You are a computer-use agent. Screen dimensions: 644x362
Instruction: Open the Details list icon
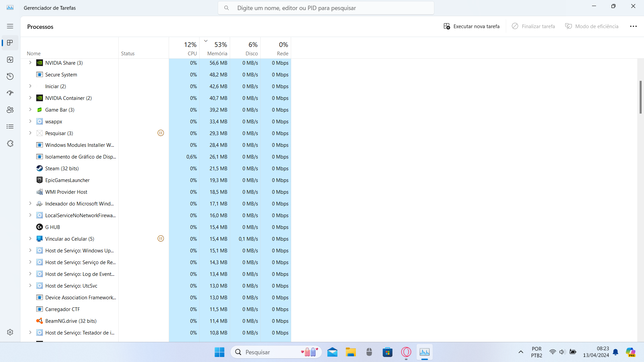click(x=10, y=126)
